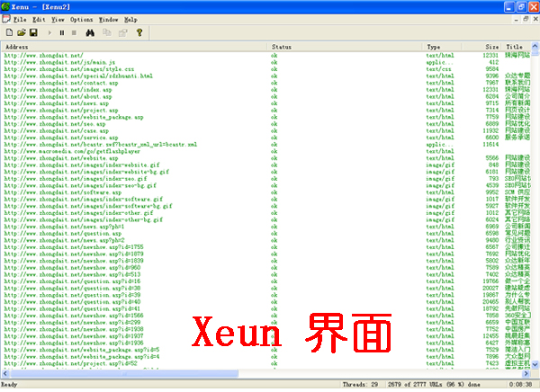Click the vertical scrollbar up arrow
The width and height of the screenshot is (540, 392).
coord(535,46)
